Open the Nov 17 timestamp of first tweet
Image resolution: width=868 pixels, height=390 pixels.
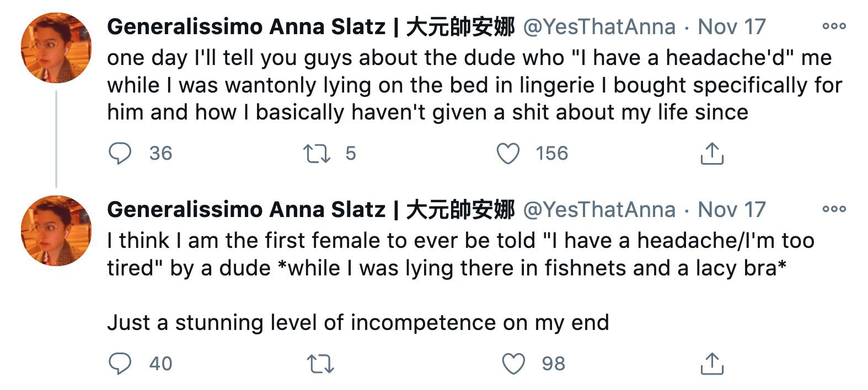pyautogui.click(x=732, y=26)
